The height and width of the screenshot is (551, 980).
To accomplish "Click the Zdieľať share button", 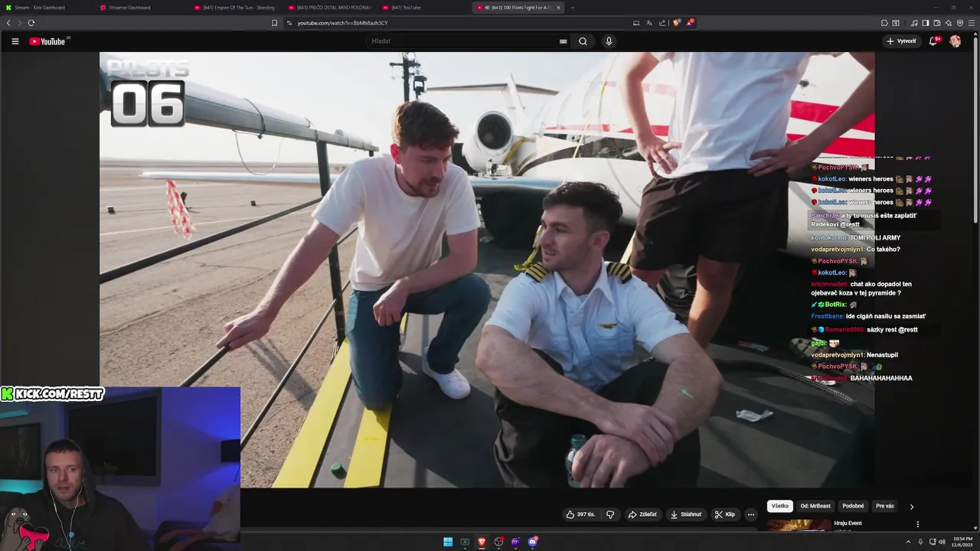I will (x=642, y=514).
